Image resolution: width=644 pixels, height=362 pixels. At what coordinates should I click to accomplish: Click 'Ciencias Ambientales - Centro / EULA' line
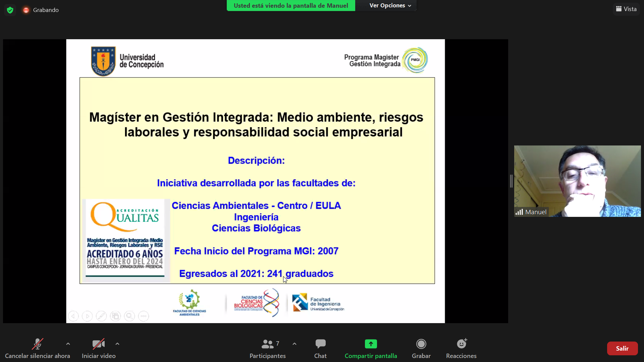256,205
